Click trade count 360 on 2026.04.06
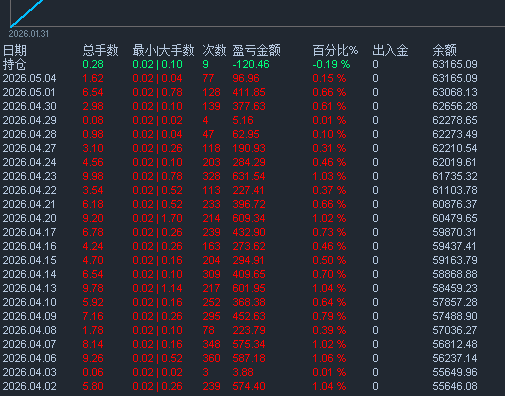 [x=211, y=358]
